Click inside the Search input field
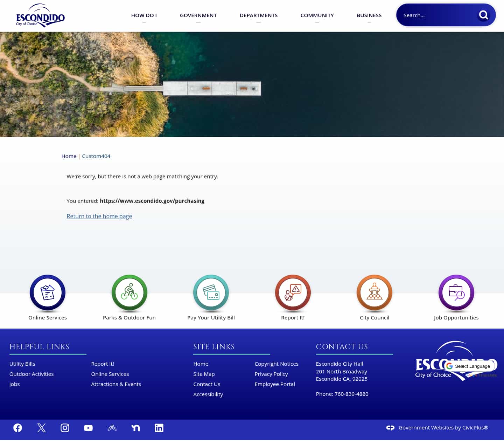The height and width of the screenshot is (441, 504). point(437,15)
